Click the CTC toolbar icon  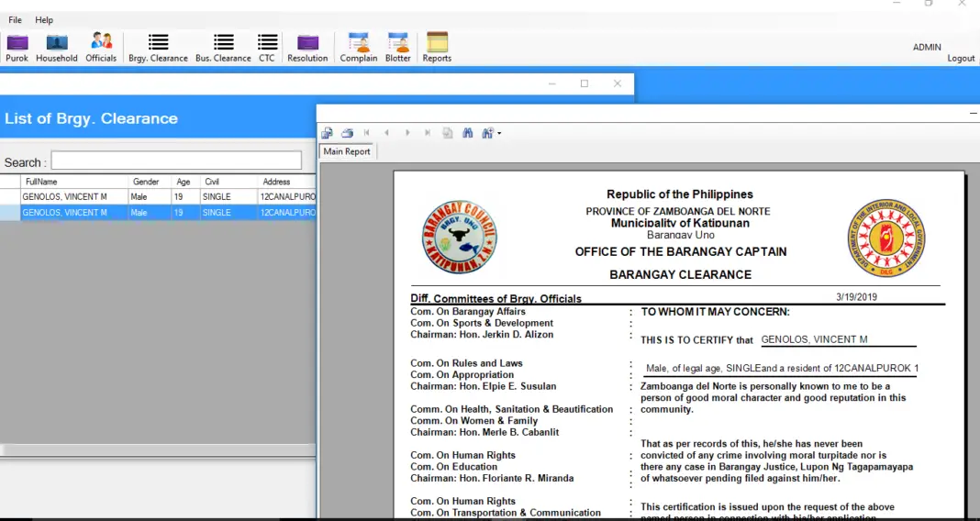pos(267,48)
